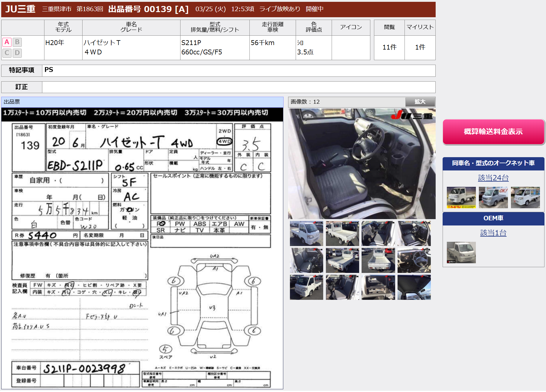Open steering wheel dashboard thumbnail, second row
The width and height of the screenshot is (546, 392).
click(414, 260)
